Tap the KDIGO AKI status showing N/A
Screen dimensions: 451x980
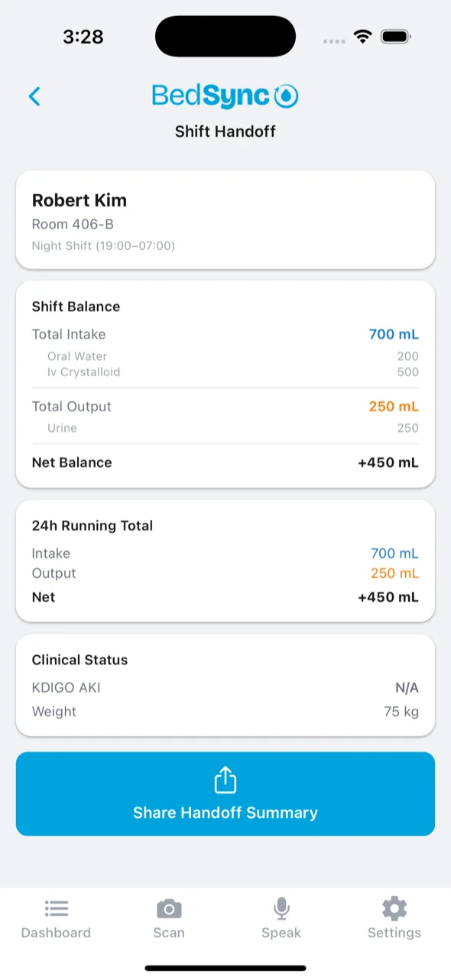point(225,687)
